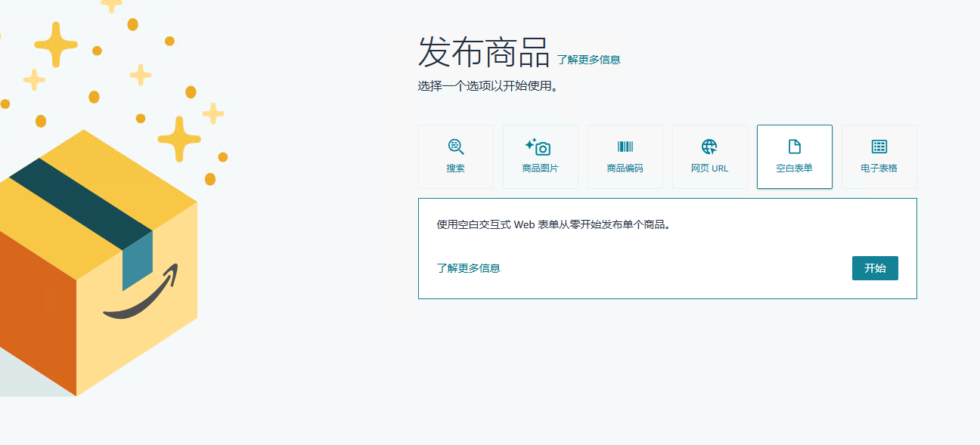Image resolution: width=980 pixels, height=445 pixels.
Task: Click the globe icon for 网页 URL
Action: 709,147
